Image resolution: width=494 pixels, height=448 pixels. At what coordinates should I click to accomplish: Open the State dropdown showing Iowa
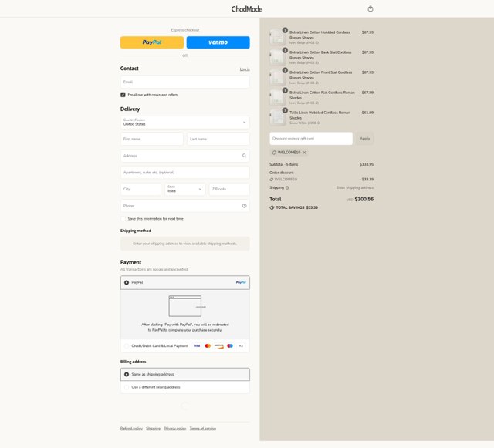[185, 189]
